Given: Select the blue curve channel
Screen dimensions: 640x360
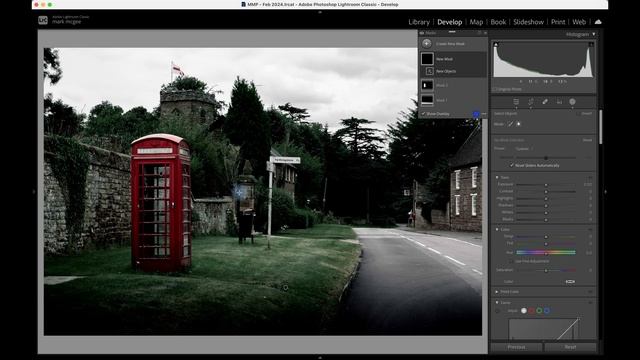Looking at the screenshot, I should [x=547, y=311].
